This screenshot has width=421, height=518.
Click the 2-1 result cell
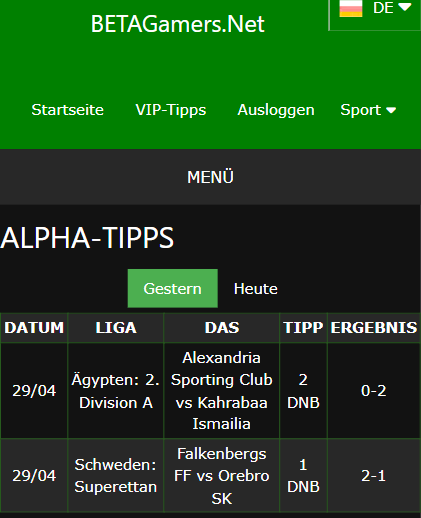point(374,476)
